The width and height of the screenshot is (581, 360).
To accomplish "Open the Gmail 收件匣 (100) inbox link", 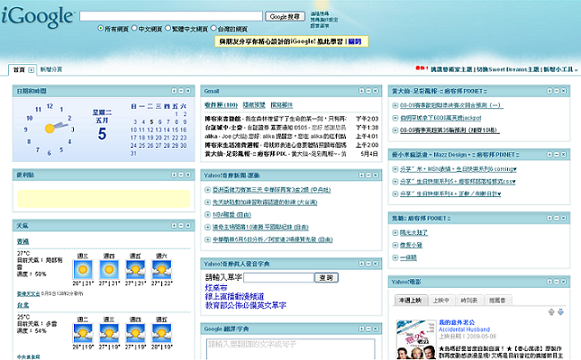I will (x=221, y=105).
